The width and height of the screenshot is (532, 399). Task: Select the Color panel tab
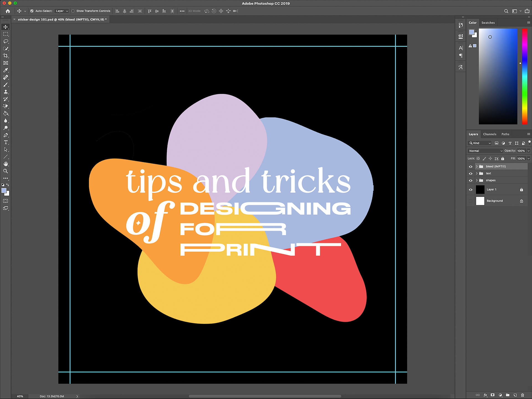click(x=472, y=23)
